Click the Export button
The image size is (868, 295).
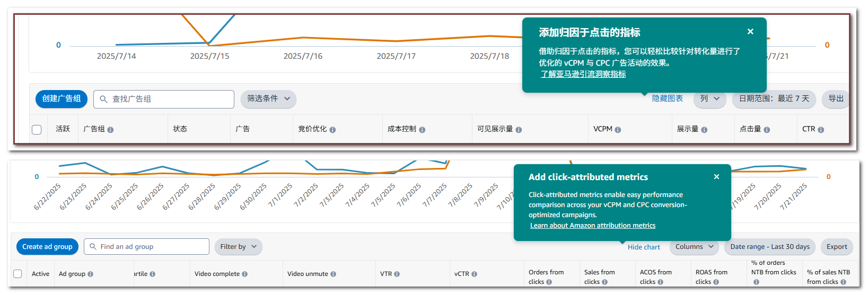[x=837, y=247]
